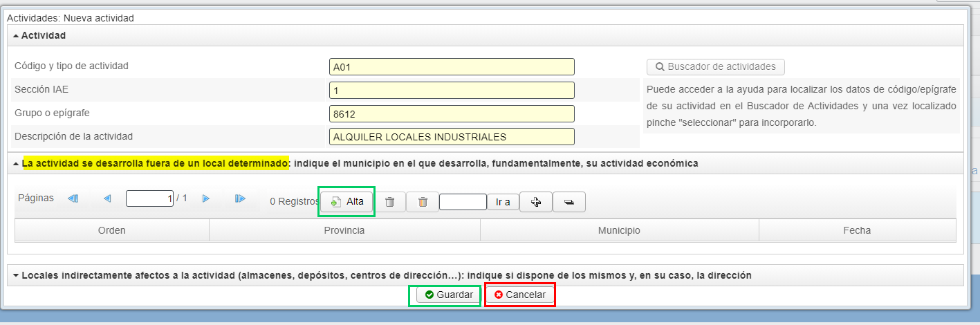Go to the previous page of records
This screenshot has height=325, width=980.
[x=107, y=198]
